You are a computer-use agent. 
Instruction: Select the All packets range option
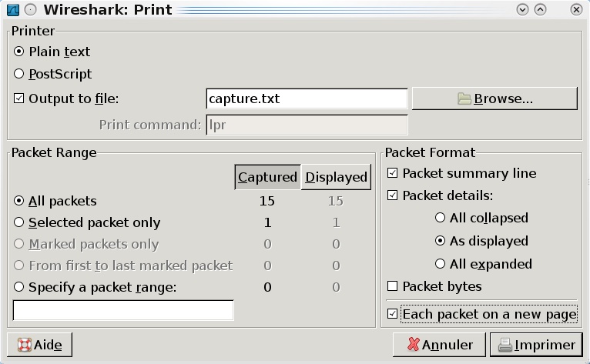pyautogui.click(x=55, y=201)
